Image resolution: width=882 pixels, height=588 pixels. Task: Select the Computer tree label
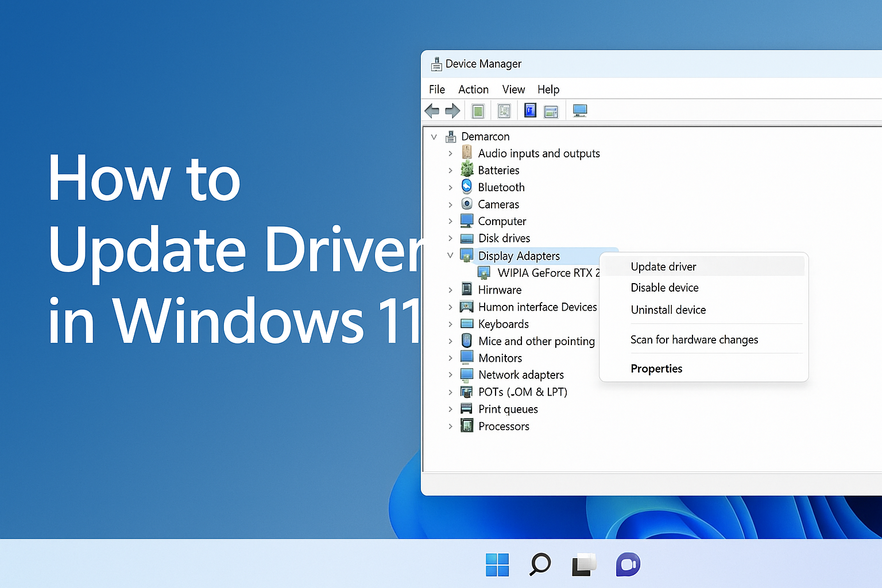click(x=502, y=222)
